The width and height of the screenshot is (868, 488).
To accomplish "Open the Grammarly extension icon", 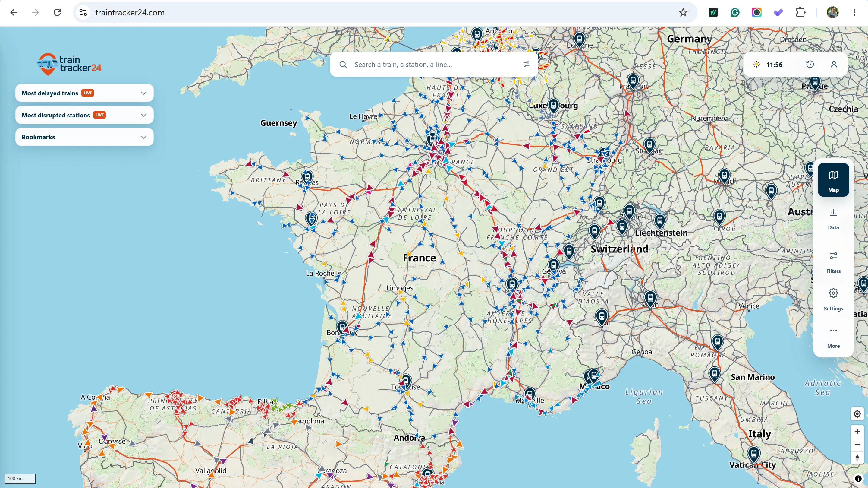I will coord(735,12).
